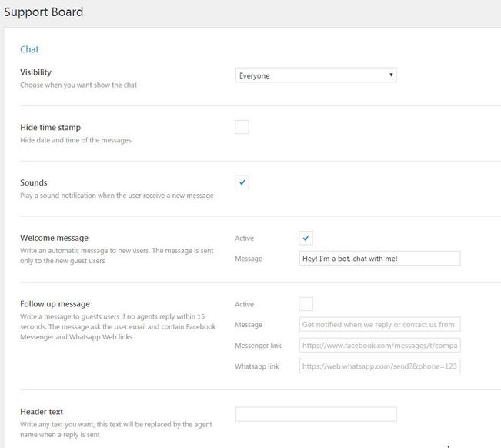Focus the Whatsapp link input field
Screen dimensions: 501x448
[x=379, y=366]
